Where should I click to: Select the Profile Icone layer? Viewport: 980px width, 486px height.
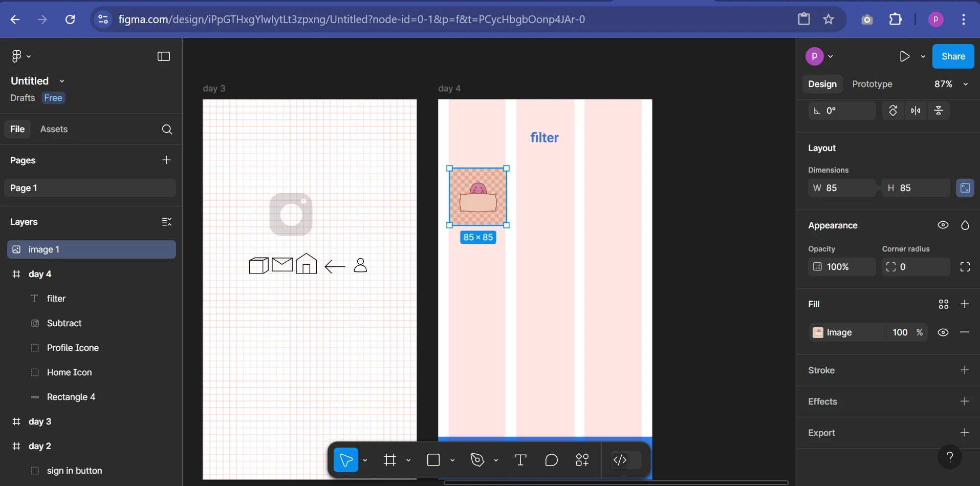tap(92, 348)
